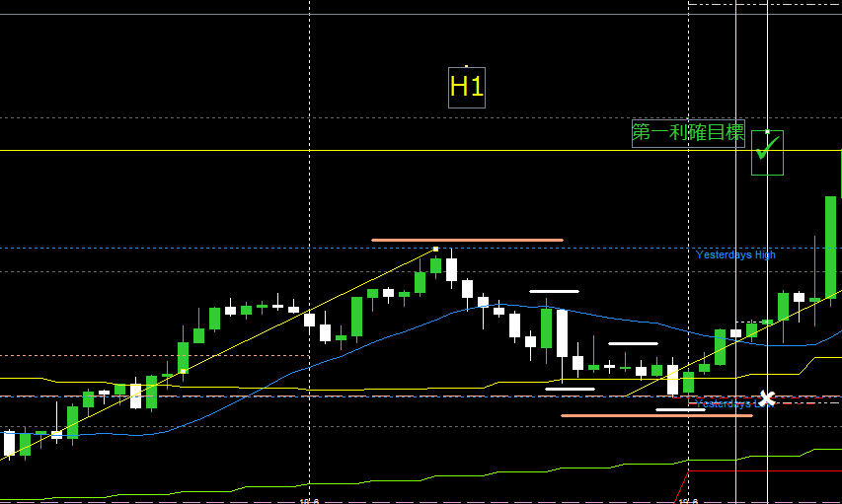
Task: Select the white short line below the orange resistance
Action: [x=553, y=291]
